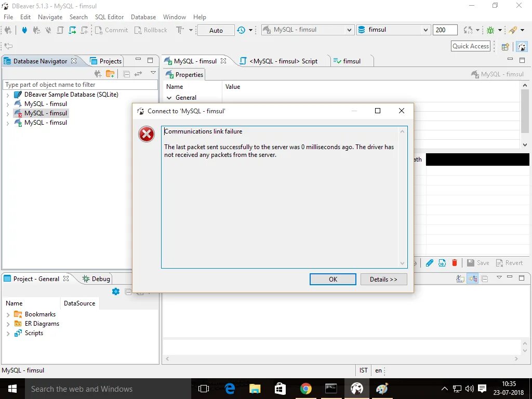This screenshot has height=399, width=532.
Task: Click the Reconnect plug icon
Action: tap(36, 30)
